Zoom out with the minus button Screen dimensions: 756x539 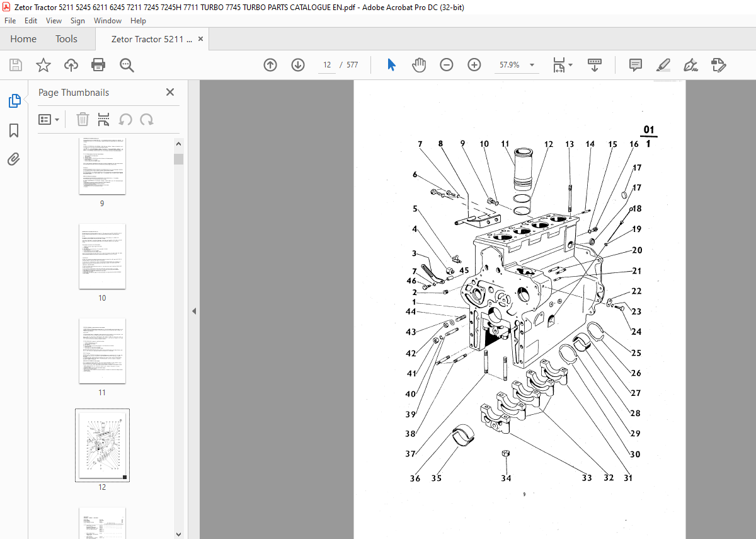tap(447, 65)
